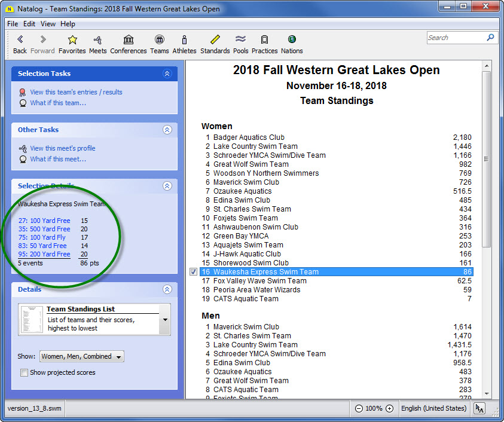
Task: Expand the Team Standings List report dropdown
Action: pyautogui.click(x=164, y=320)
